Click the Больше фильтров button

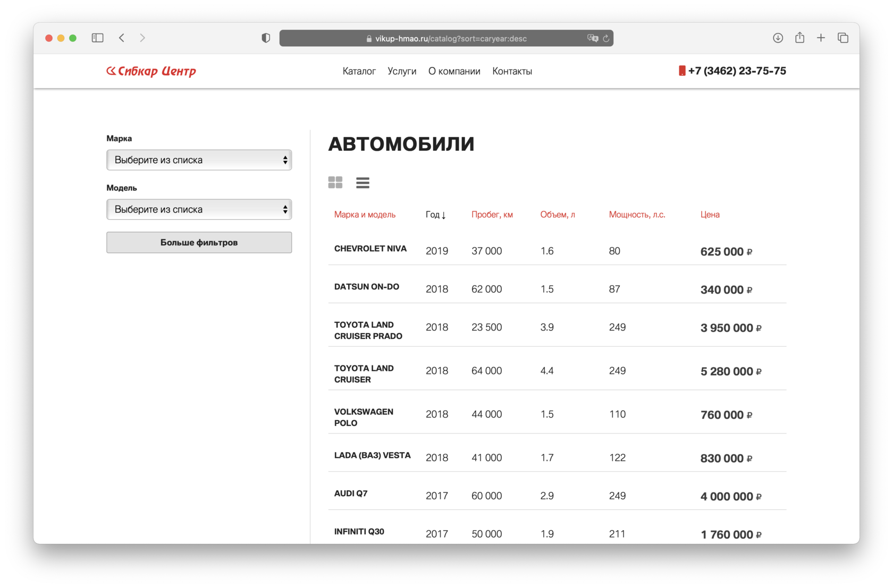click(199, 242)
